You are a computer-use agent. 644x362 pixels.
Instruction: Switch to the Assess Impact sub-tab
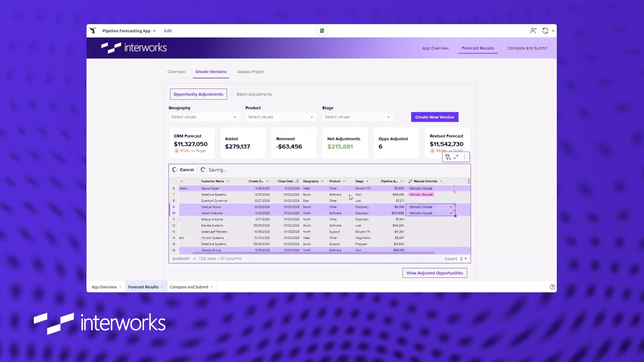pos(251,72)
